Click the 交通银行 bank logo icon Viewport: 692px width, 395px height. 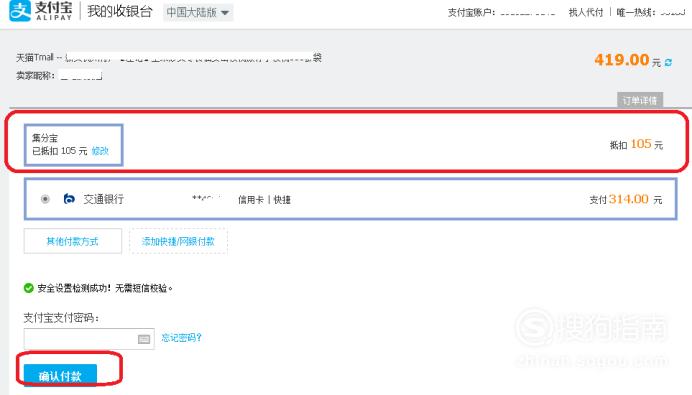69,199
